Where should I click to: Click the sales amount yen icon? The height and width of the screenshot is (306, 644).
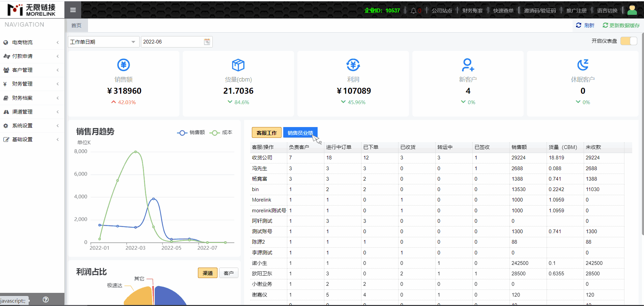[123, 65]
